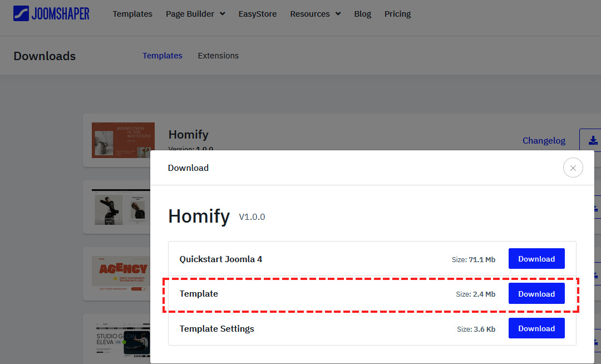This screenshot has height=364, width=601.
Task: Download the Template 2.4 Mb file
Action: coord(536,293)
